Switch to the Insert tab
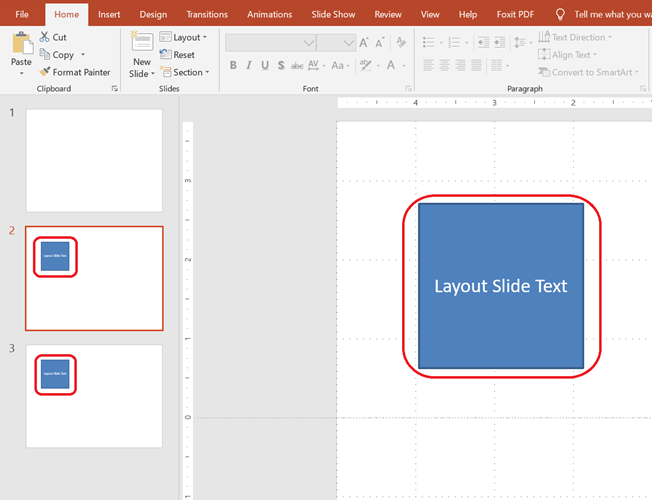The width and height of the screenshot is (652, 500). tap(109, 14)
